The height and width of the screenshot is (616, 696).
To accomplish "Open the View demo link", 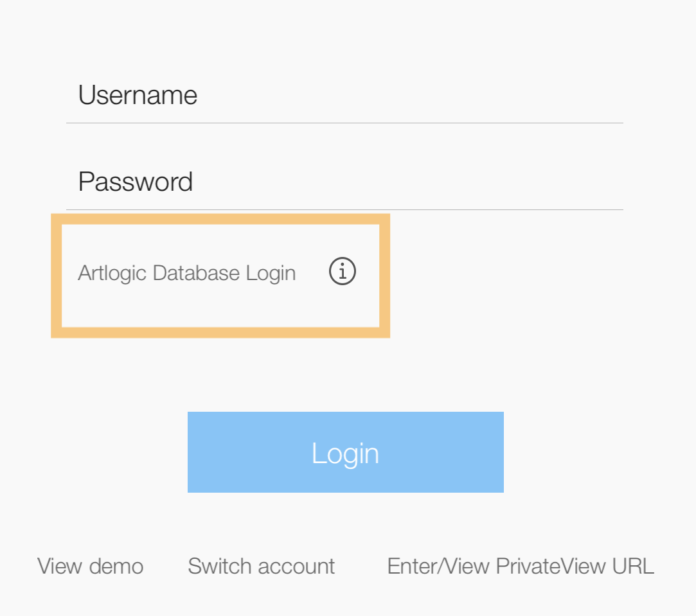I will coord(91,566).
